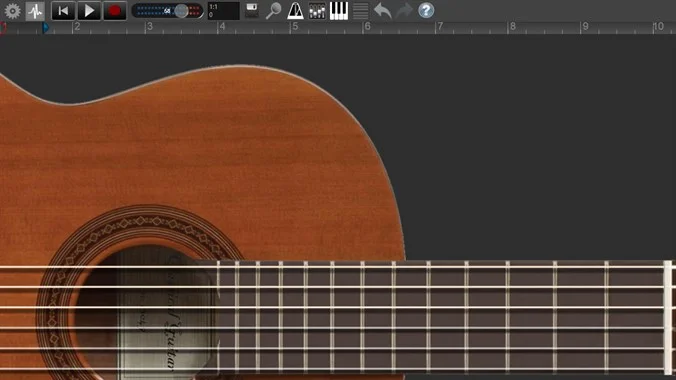Toggle the metronome icon

[x=295, y=11]
